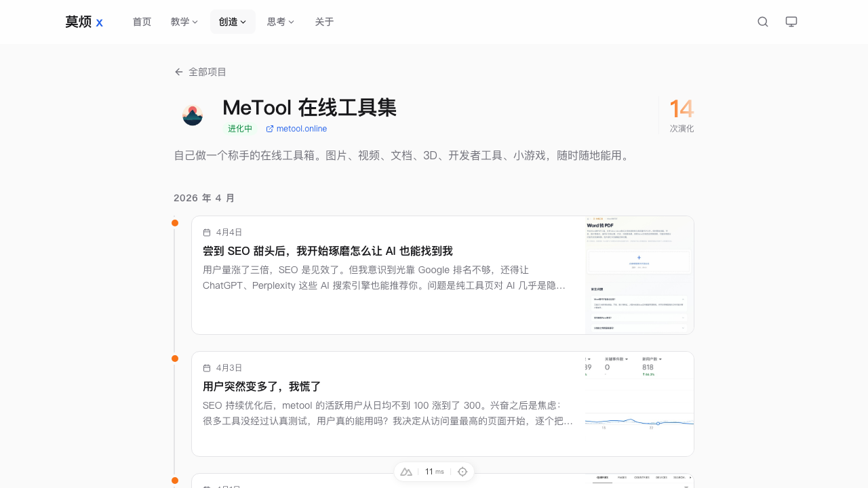Open the metool.online link

(x=301, y=129)
